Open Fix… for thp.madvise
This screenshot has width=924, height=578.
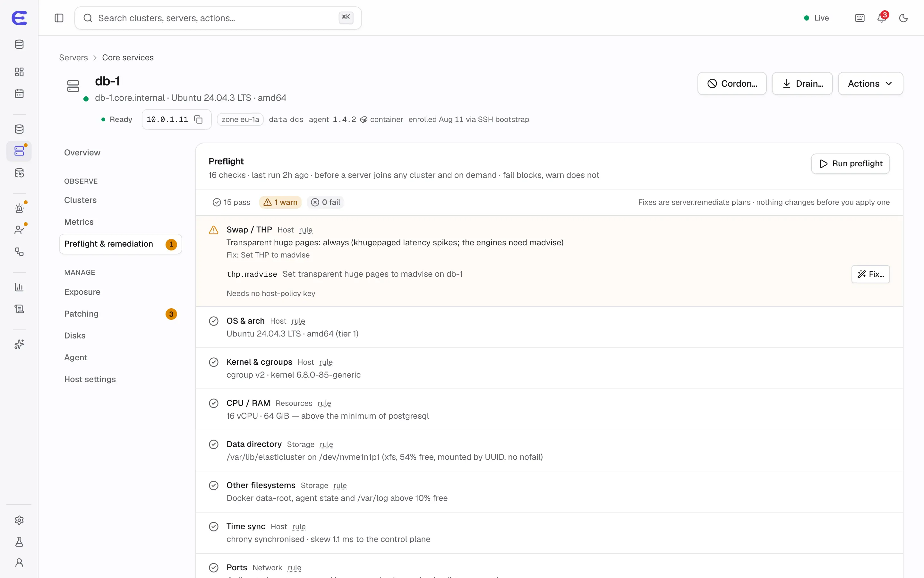[870, 274]
